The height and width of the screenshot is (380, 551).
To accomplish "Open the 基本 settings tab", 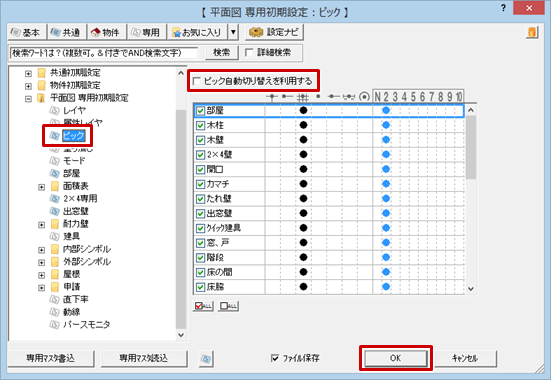I will (x=27, y=32).
